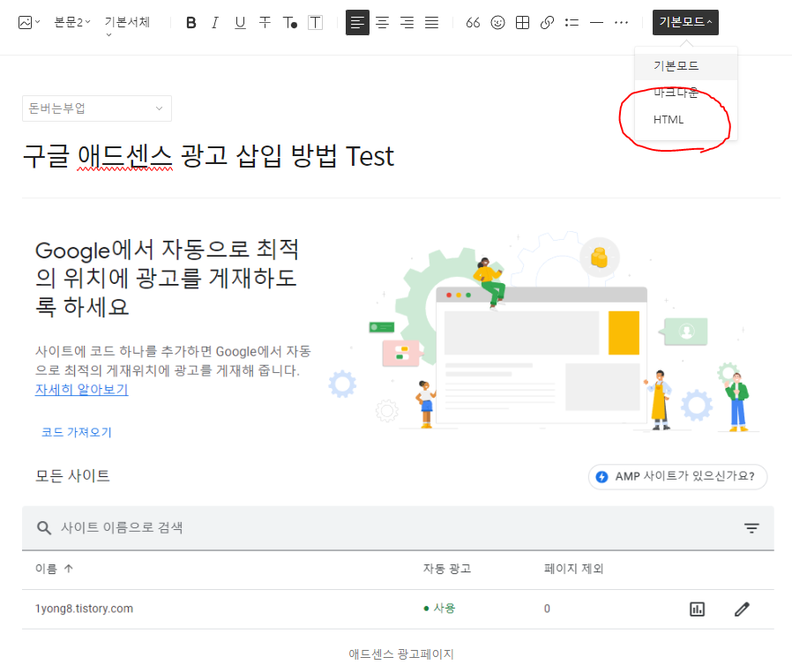Click the AMP 사이트가 있으신가요? button
Screen dimensions: 792x672
[678, 476]
